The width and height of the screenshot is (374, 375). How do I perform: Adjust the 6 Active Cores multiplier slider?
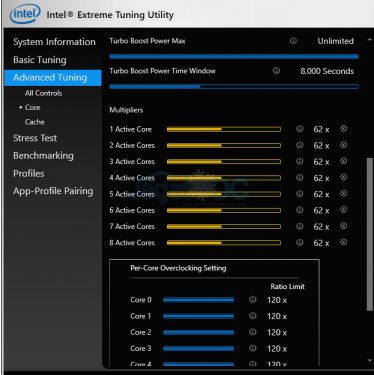[224, 210]
